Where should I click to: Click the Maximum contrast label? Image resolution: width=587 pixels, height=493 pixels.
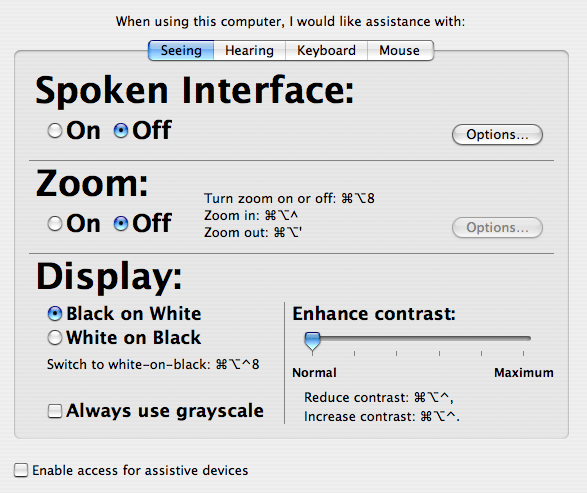[524, 372]
